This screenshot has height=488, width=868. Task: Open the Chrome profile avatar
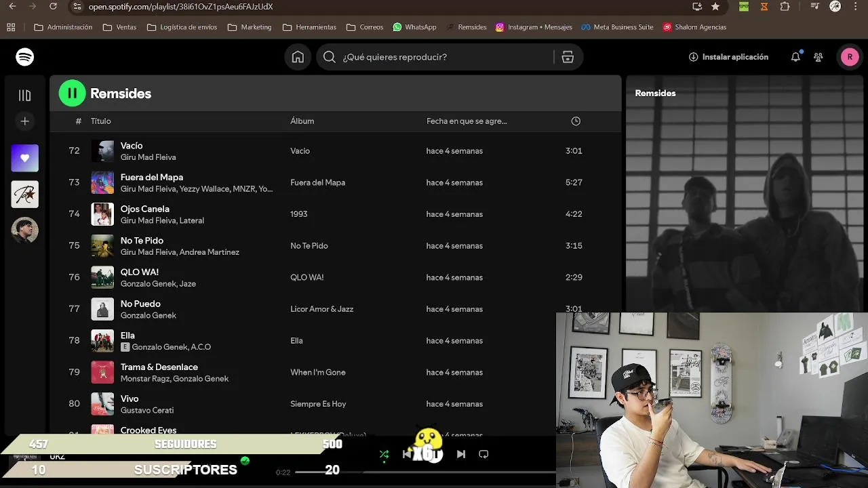pyautogui.click(x=835, y=7)
